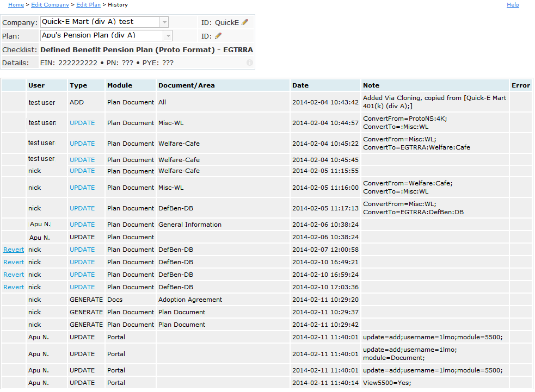Open the Help link
This screenshot has width=535, height=392.
[513, 5]
